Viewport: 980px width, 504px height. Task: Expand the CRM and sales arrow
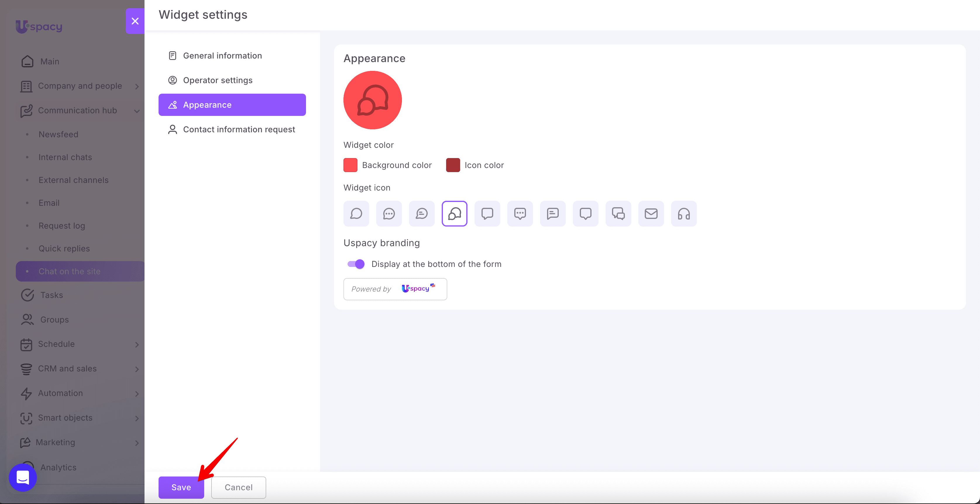point(137,369)
